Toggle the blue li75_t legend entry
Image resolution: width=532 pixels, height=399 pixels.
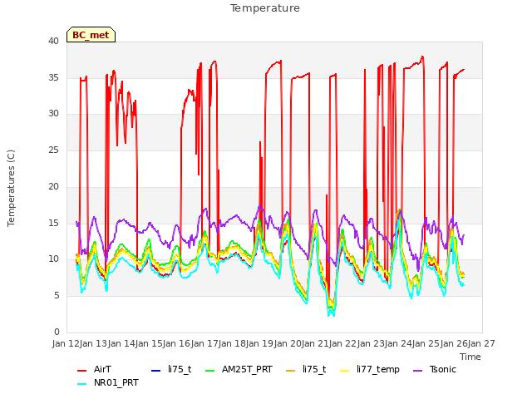click(x=171, y=369)
